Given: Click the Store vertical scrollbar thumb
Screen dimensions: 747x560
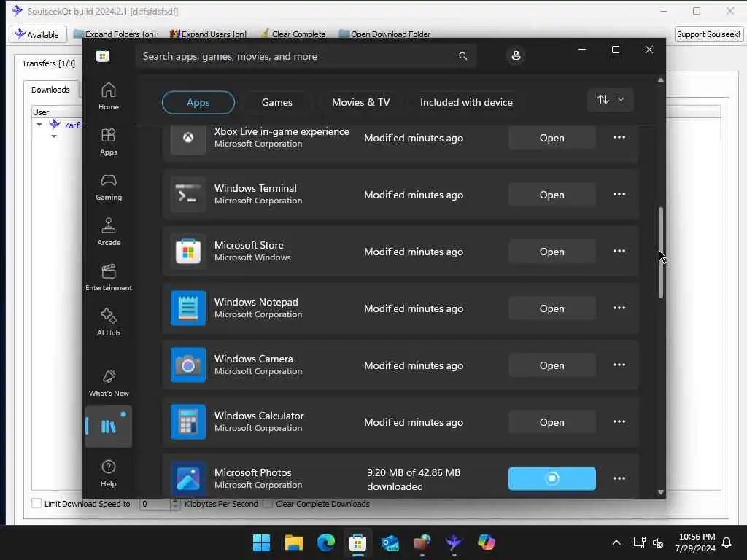Looking at the screenshot, I should pos(661,253).
